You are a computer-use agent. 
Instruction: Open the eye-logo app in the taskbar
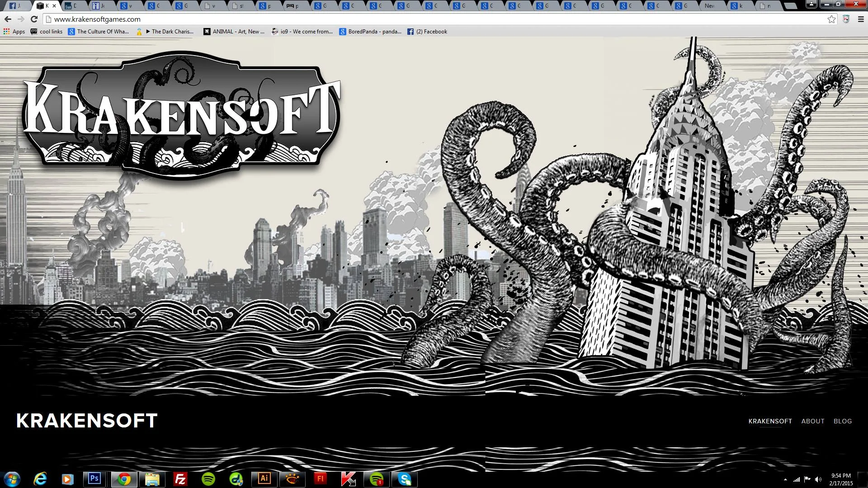(x=292, y=479)
